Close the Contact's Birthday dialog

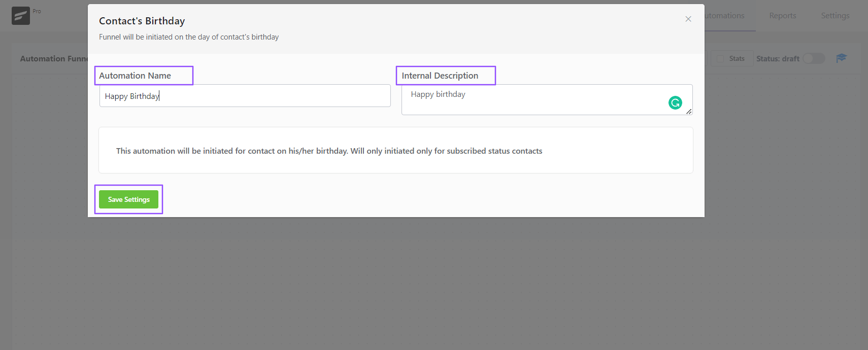point(688,19)
